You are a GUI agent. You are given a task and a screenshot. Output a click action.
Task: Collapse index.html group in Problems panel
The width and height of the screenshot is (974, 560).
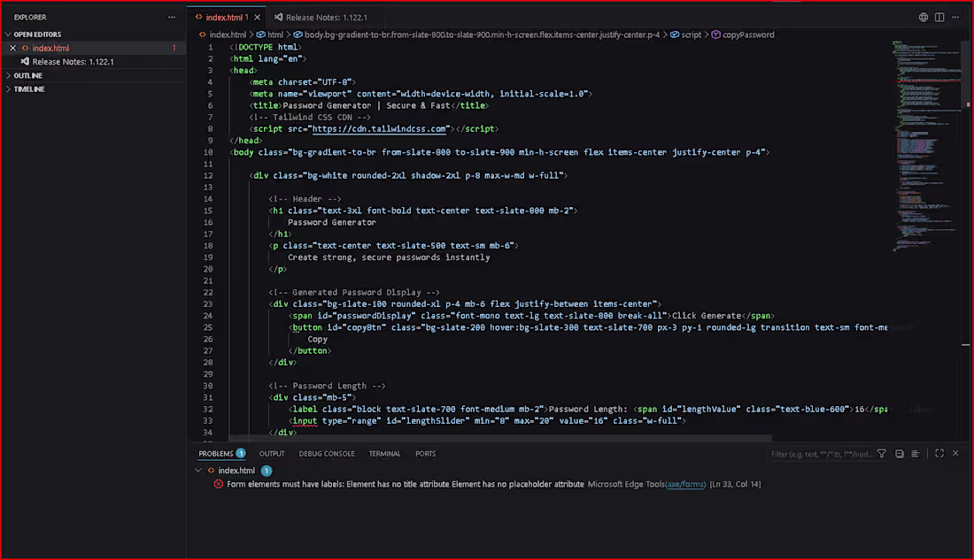tap(198, 471)
